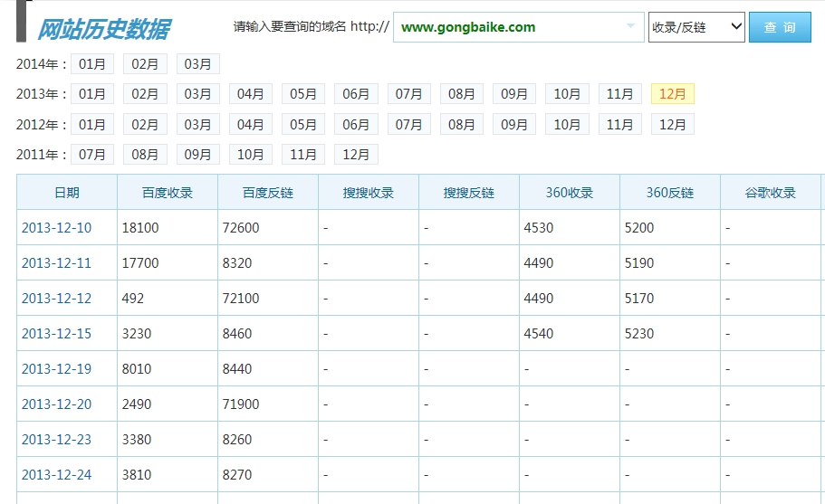Click the 搜搜收录 column header

point(369,193)
